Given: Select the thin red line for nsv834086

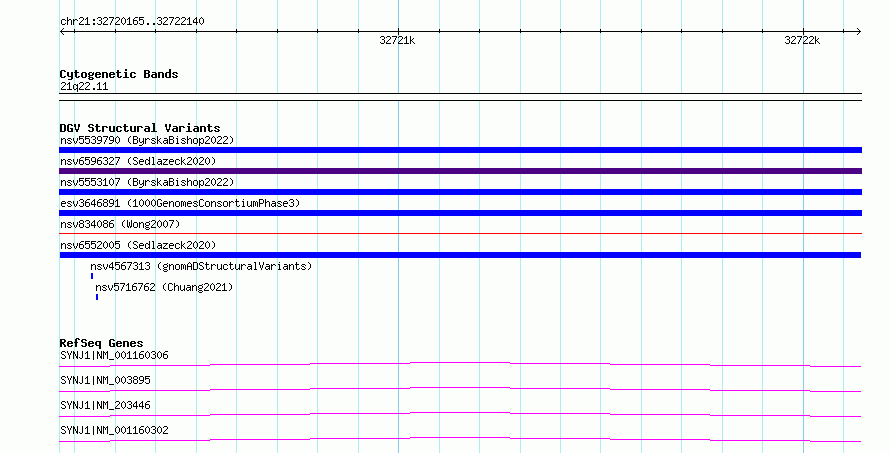Looking at the screenshot, I should click(460, 233).
